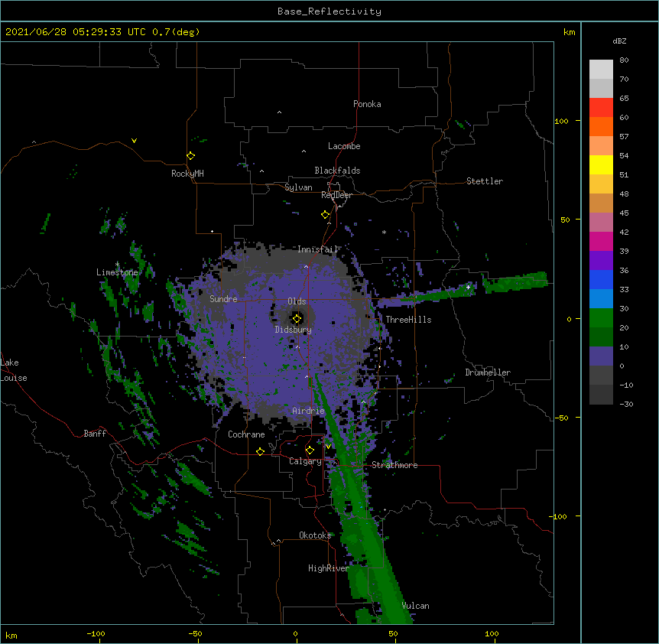Select the Ponoka city label
Image resolution: width=659 pixels, height=644 pixels.
[367, 104]
